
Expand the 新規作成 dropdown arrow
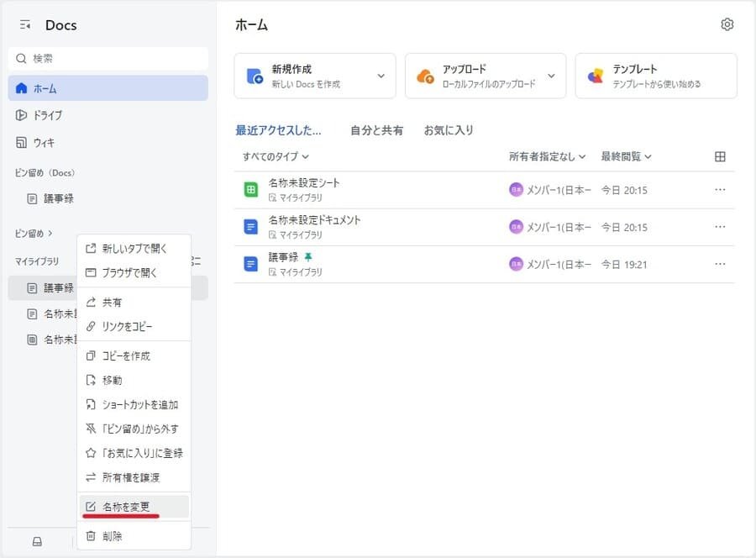[381, 76]
